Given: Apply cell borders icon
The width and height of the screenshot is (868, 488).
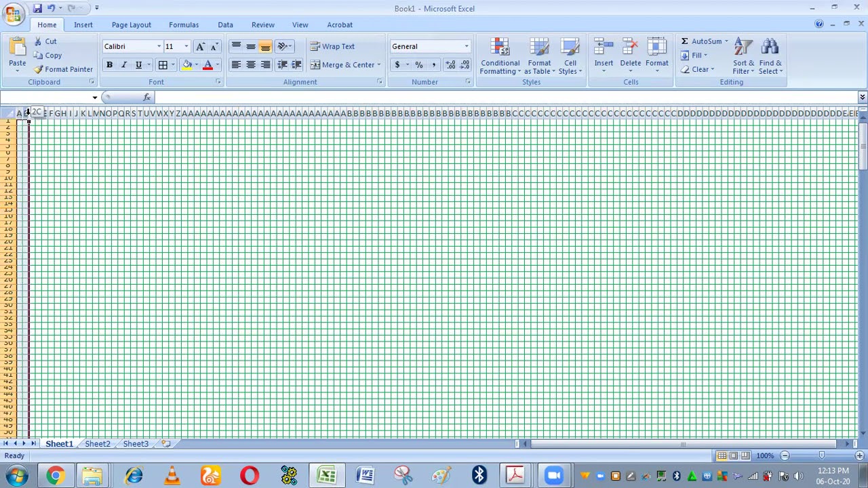Looking at the screenshot, I should [163, 65].
